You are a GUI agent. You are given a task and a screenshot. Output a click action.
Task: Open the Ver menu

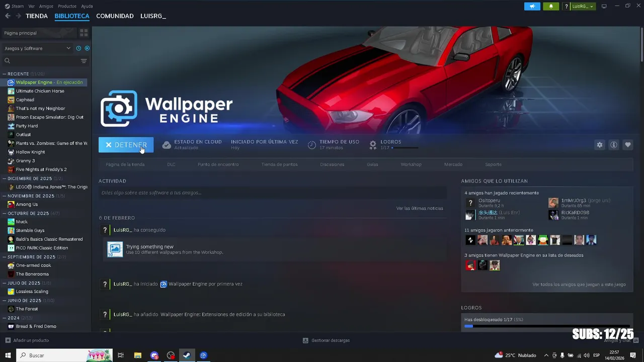click(x=32, y=6)
